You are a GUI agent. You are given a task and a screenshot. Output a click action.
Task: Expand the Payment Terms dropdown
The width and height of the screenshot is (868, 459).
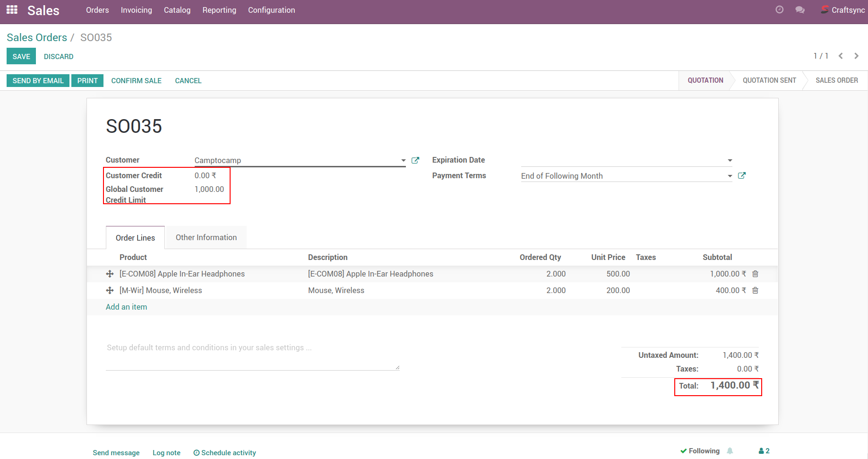(730, 176)
